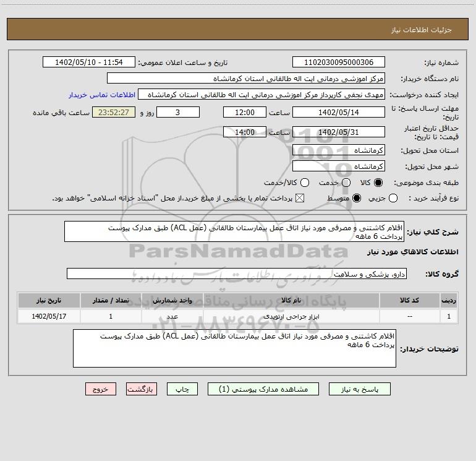Select the جزیی purchase type radio
Viewport: 476px width, 461px height.
[x=393, y=198]
